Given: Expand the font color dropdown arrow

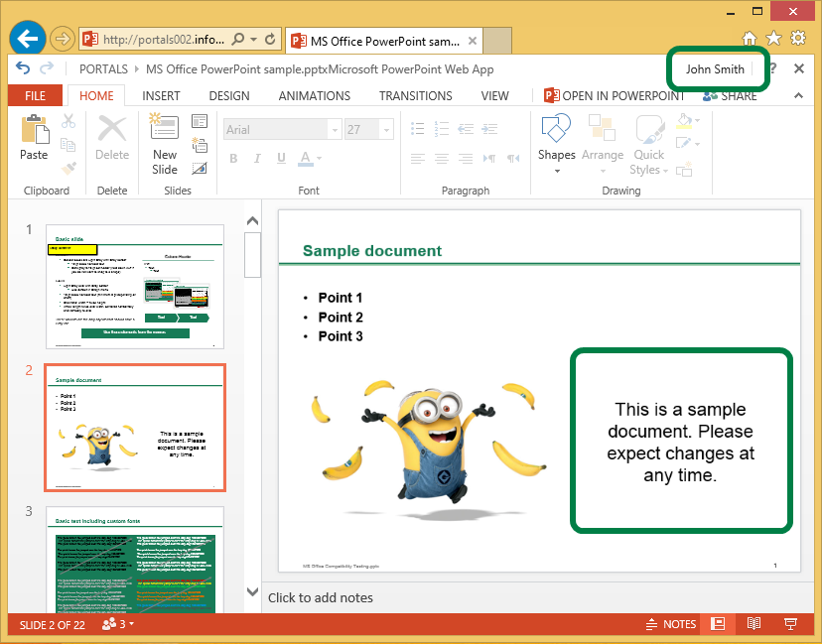Looking at the screenshot, I should [x=319, y=158].
